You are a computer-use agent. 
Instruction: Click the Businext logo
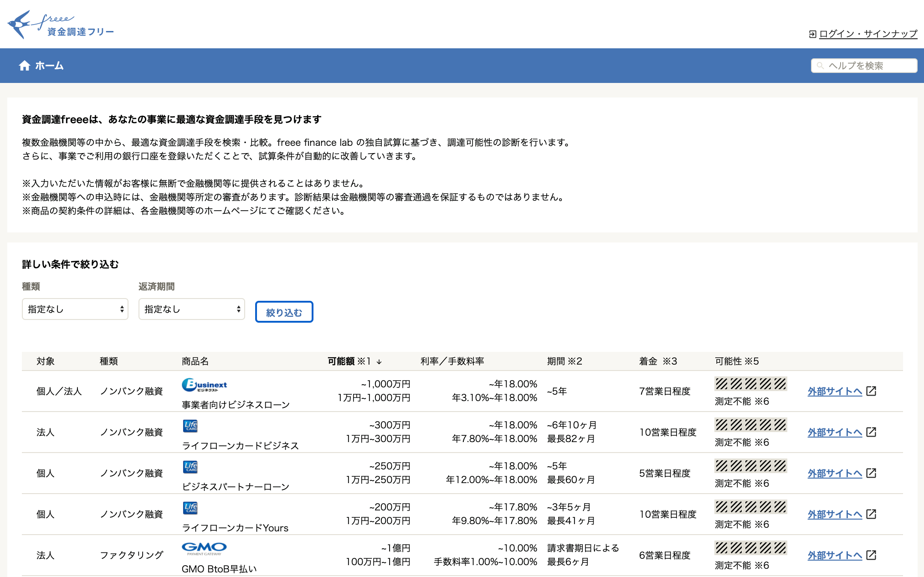coord(204,385)
